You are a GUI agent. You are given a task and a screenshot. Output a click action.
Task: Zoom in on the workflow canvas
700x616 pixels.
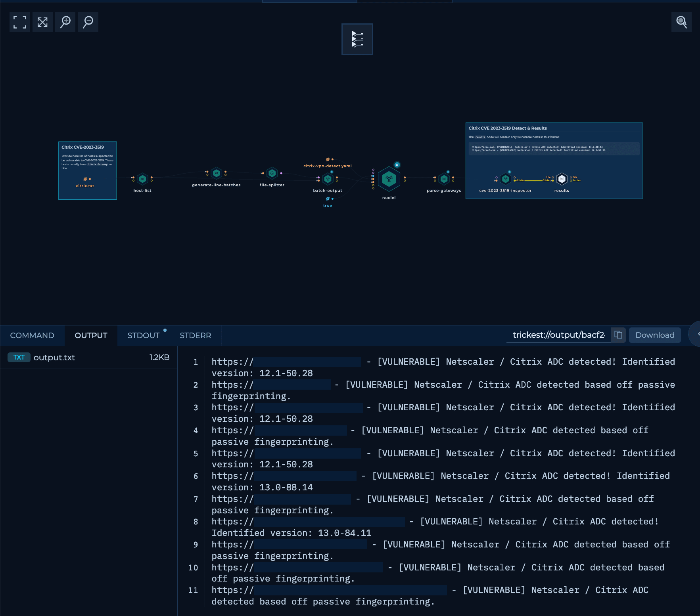[65, 22]
